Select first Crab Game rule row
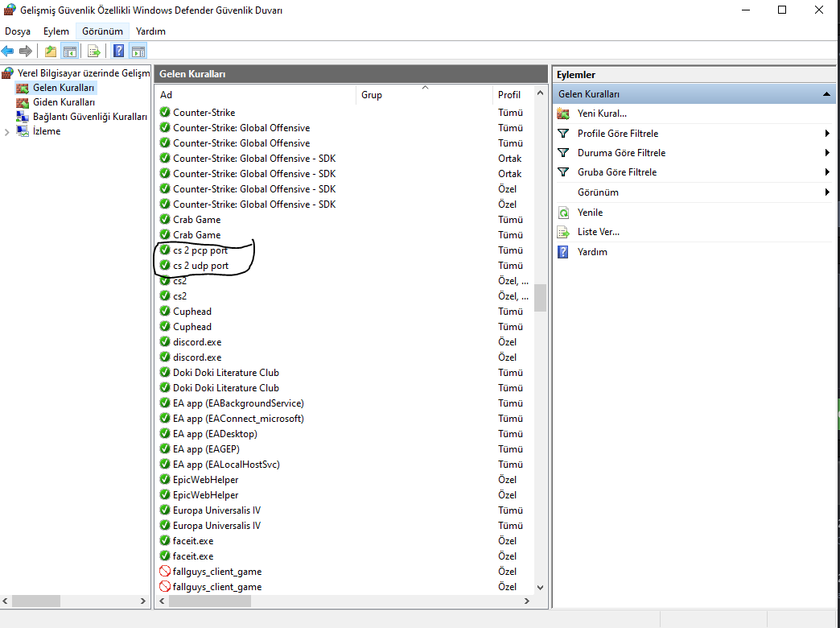 click(345, 219)
